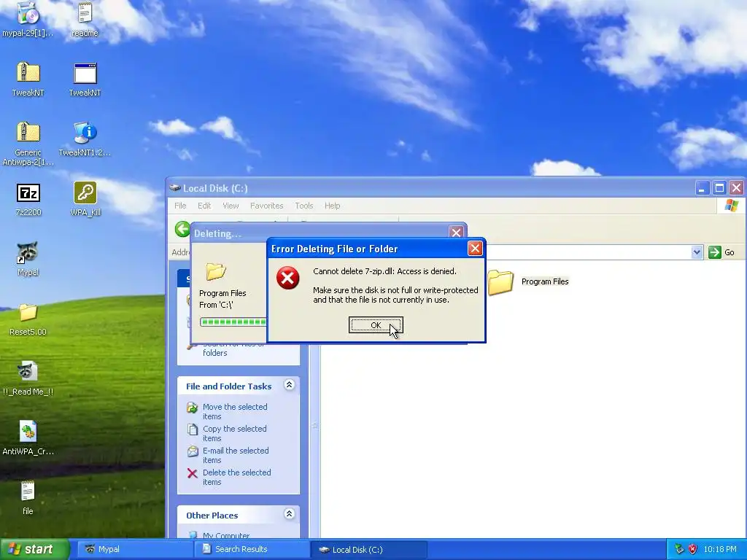Click OK in the error dialog
Image resolution: width=747 pixels, height=560 pixels.
tap(376, 325)
